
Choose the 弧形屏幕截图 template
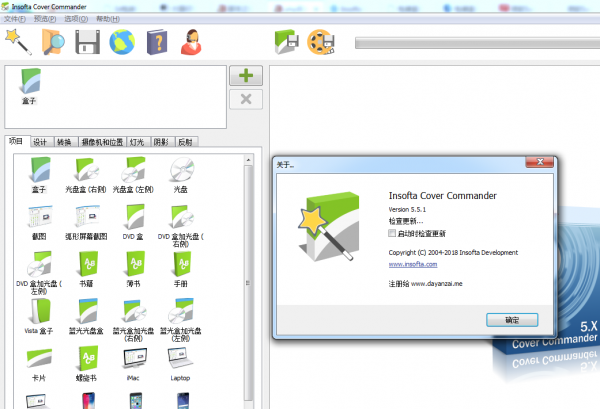pos(86,222)
